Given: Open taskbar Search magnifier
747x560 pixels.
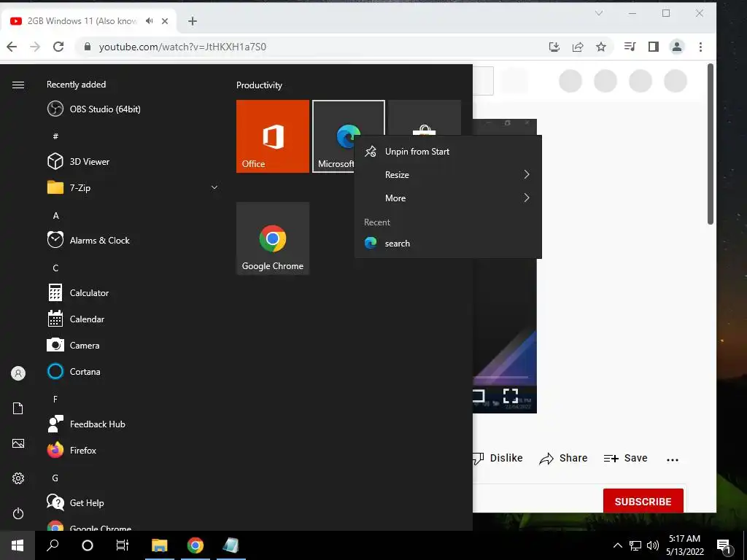Looking at the screenshot, I should (x=53, y=545).
